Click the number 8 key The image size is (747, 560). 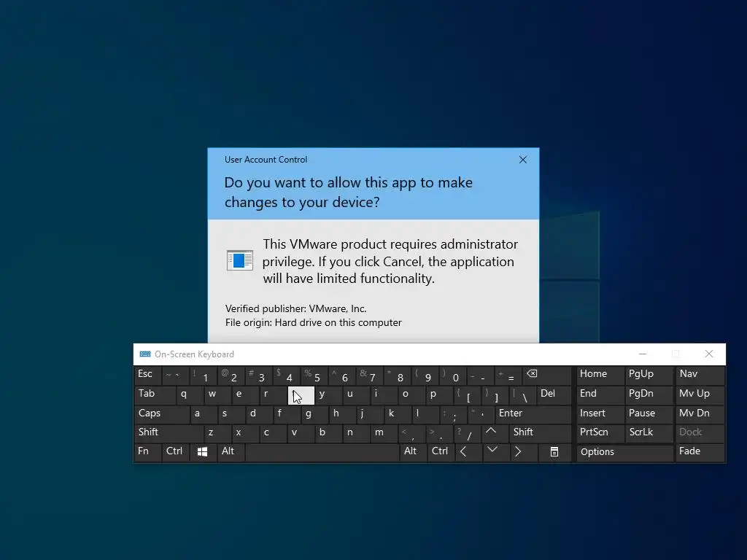398,376
